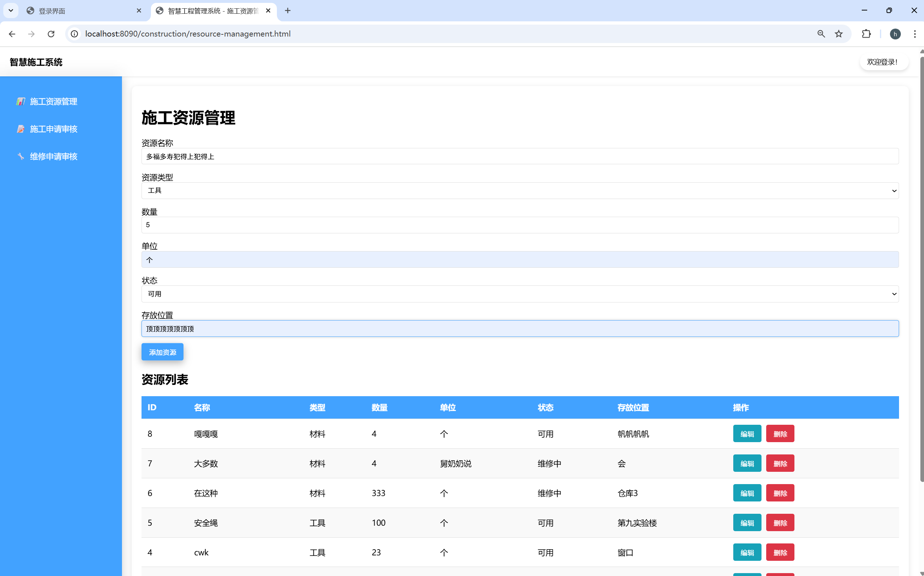Image resolution: width=924 pixels, height=576 pixels.
Task: Click 删除 for resource 安全绳
Action: [780, 523]
